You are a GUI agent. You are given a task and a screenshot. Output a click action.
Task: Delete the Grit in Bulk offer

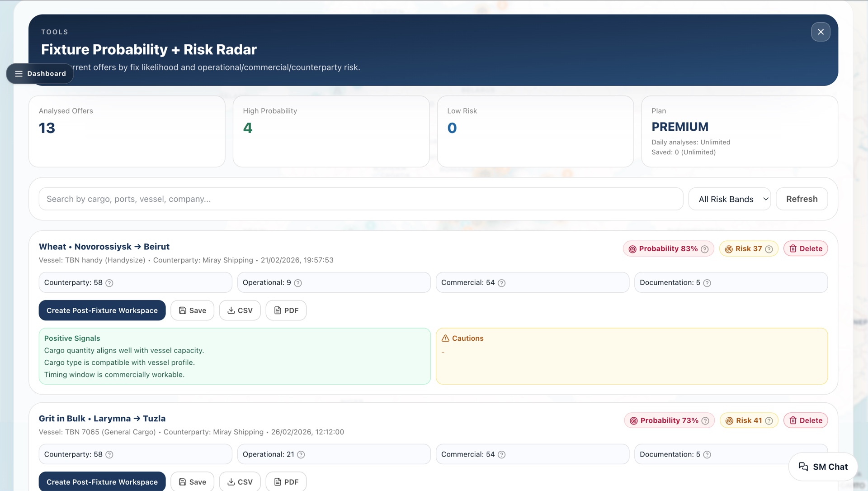pyautogui.click(x=805, y=420)
